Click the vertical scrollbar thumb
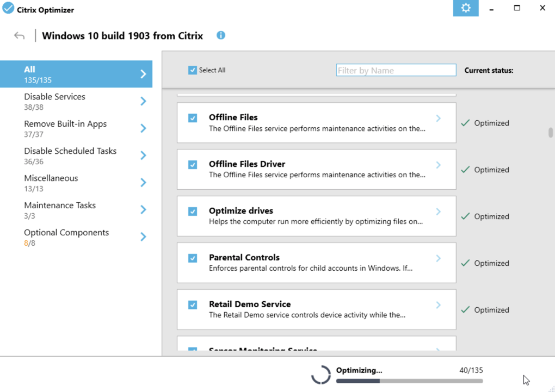This screenshot has height=392, width=555. click(x=551, y=132)
